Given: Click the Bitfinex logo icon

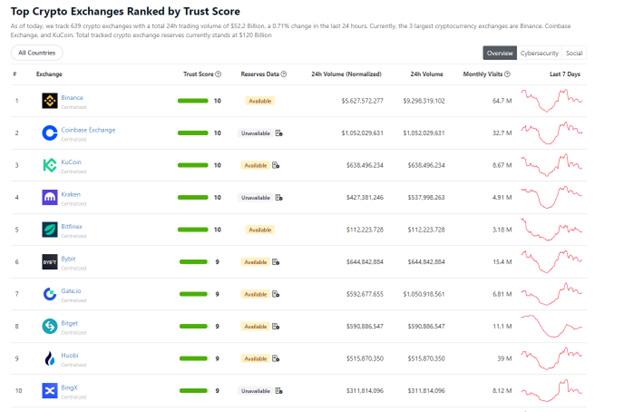Looking at the screenshot, I should 50,230.
